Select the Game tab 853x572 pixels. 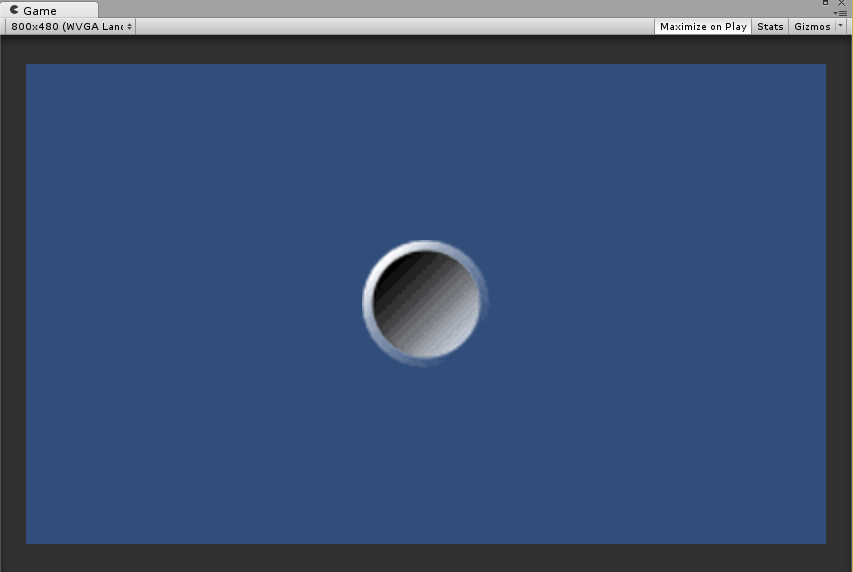[40, 10]
